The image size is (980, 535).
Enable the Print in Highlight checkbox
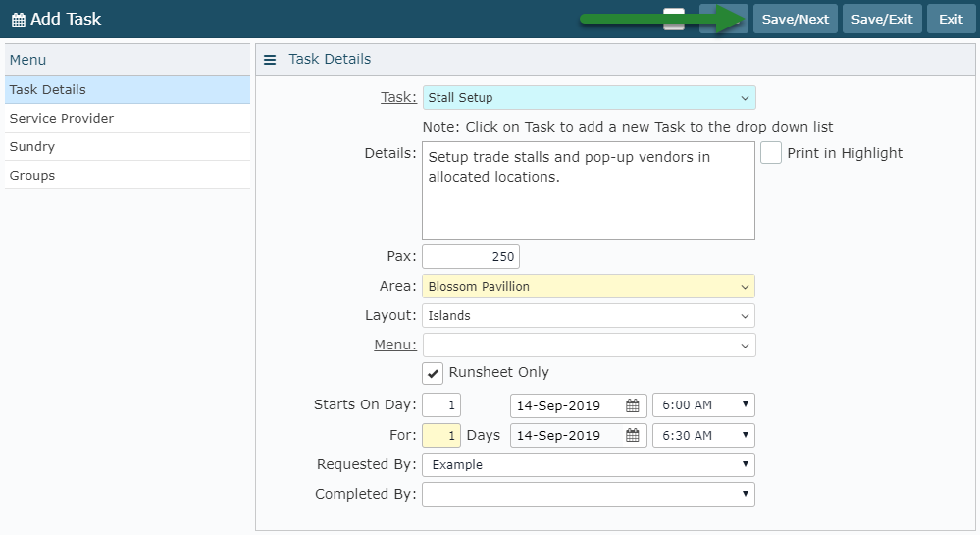[x=771, y=153]
